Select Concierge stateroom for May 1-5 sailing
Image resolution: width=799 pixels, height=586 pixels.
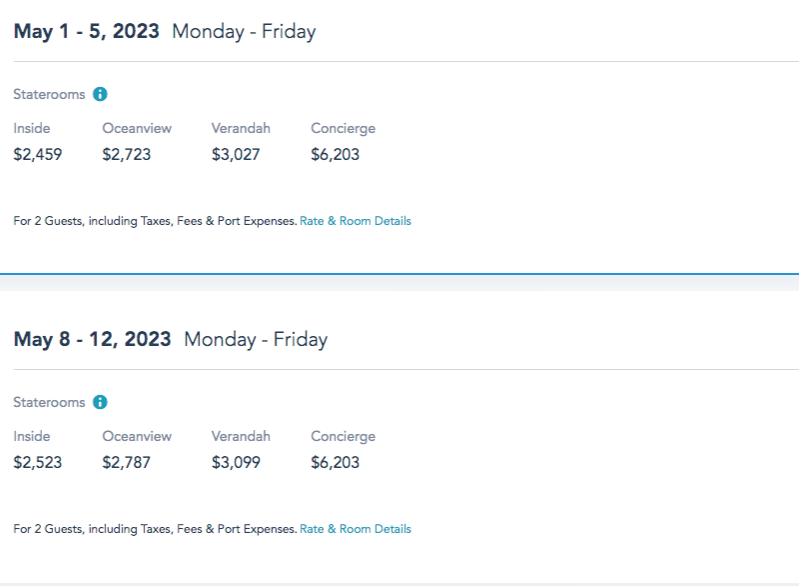click(335, 155)
